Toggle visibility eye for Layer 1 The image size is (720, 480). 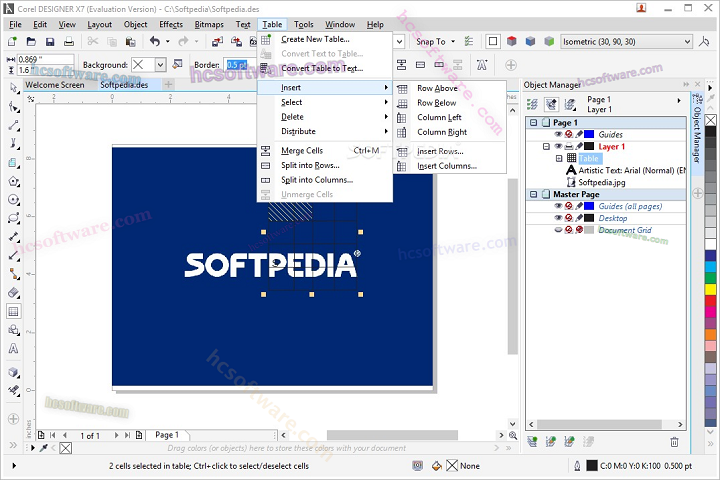point(558,146)
